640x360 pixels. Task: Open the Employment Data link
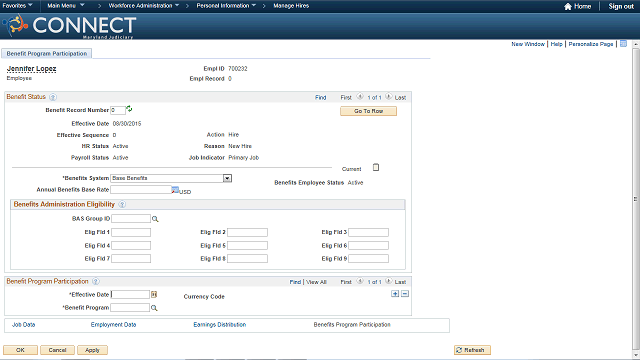[x=113, y=325]
